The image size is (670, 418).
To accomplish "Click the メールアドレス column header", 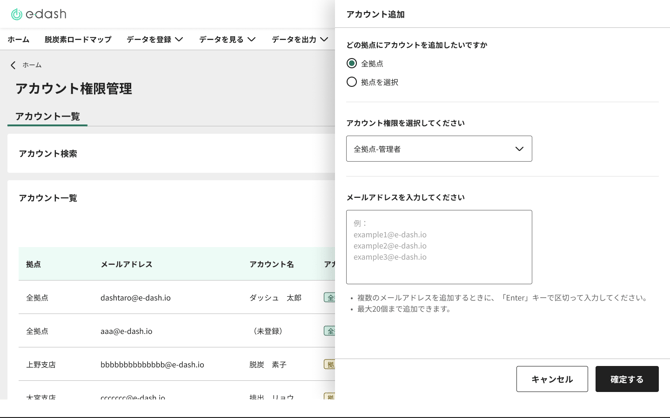I will click(126, 264).
